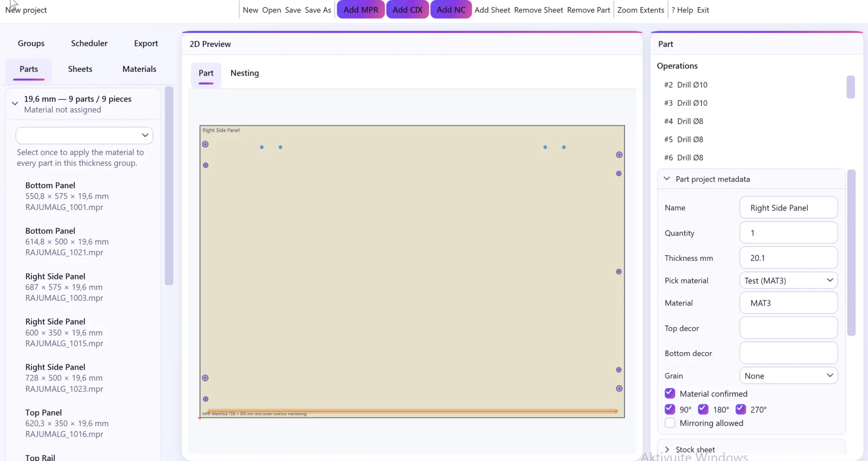Select operation #2 Drill Ø10
The width and height of the screenshot is (868, 461).
[686, 84]
